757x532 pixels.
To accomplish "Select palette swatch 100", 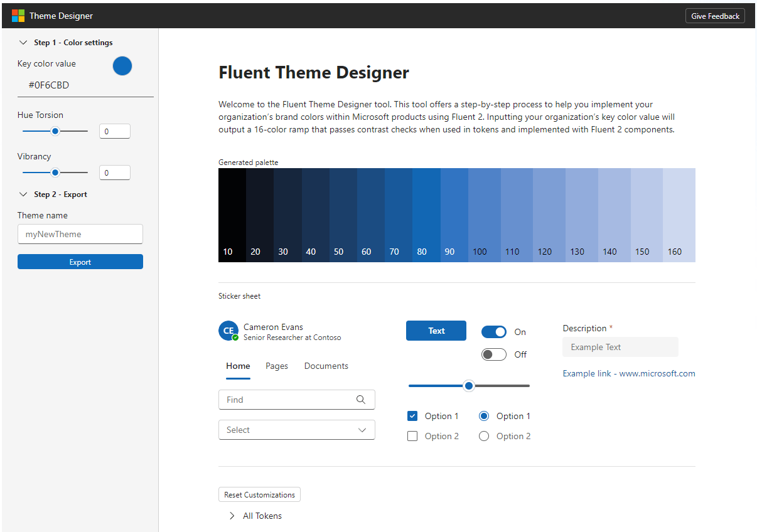I will [485, 215].
